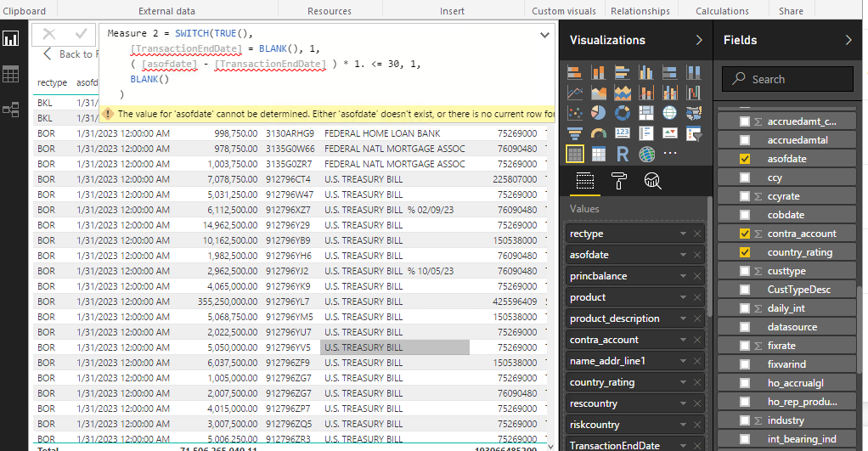Viewport: 868px width, 451px height.
Task: Select Line and clustered column chart visual
Action: click(x=670, y=93)
